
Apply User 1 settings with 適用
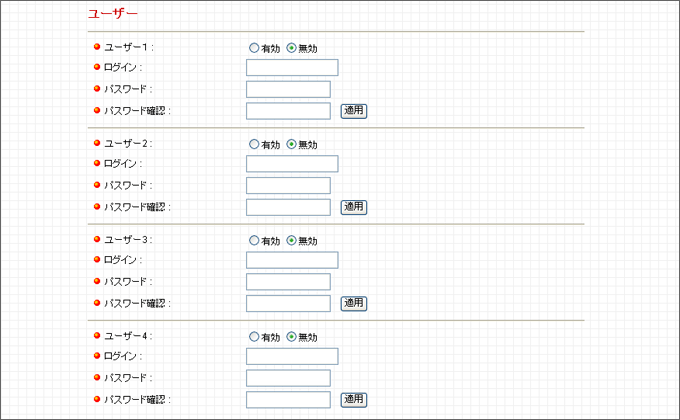354,111
